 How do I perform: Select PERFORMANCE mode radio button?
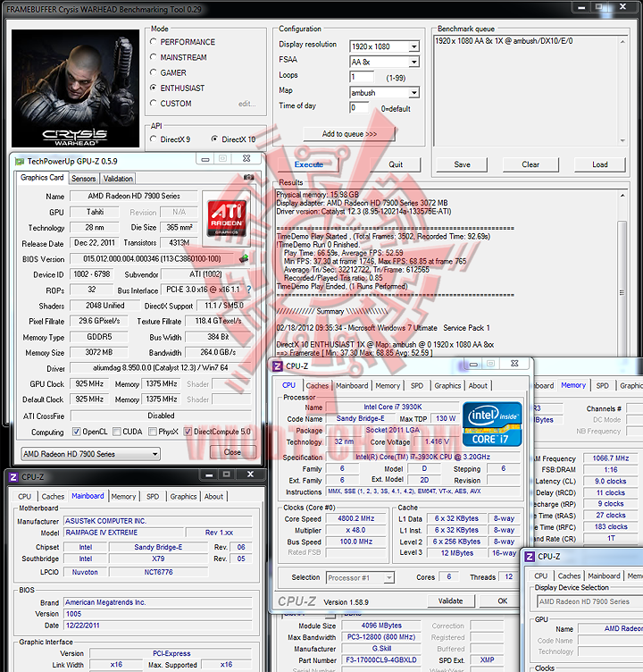tap(154, 42)
